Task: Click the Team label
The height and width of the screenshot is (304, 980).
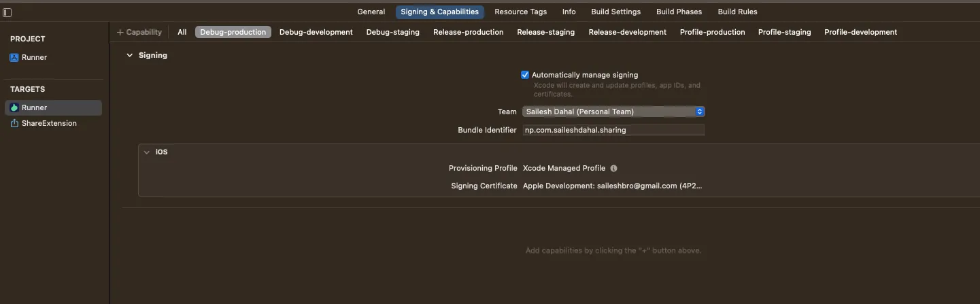Action: tap(507, 112)
